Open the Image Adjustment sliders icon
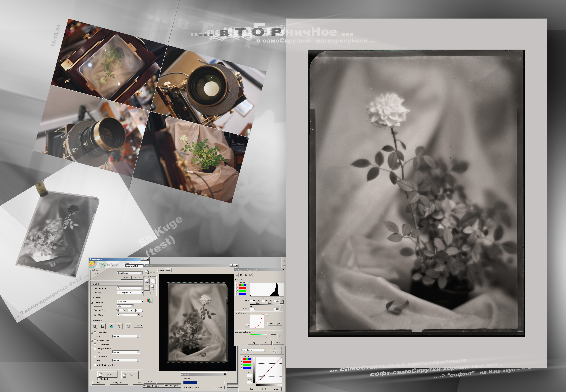This screenshot has width=566, height=392. (120, 326)
